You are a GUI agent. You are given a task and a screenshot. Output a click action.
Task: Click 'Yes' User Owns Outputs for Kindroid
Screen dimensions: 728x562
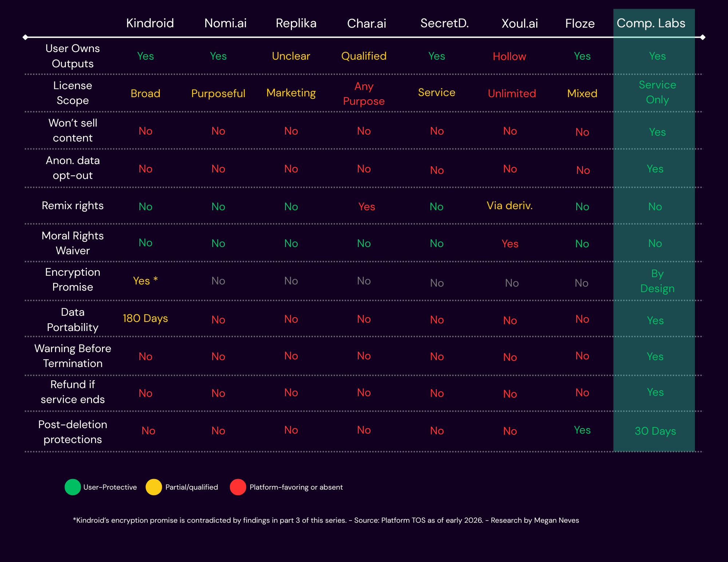point(146,56)
